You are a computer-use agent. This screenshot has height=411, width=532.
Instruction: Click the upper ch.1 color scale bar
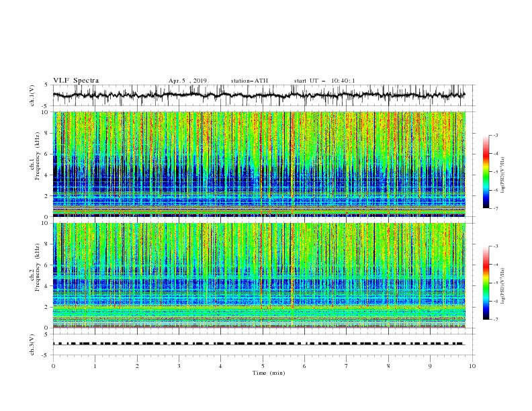pos(486,172)
